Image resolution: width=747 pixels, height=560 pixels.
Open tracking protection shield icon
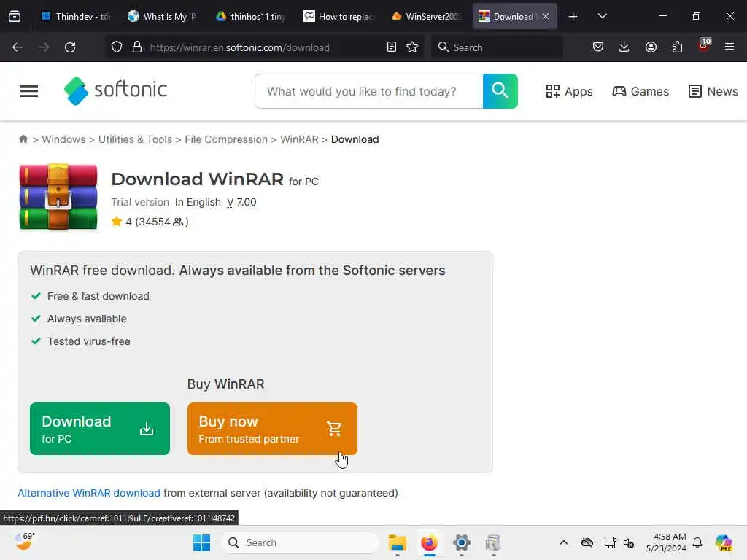(117, 47)
